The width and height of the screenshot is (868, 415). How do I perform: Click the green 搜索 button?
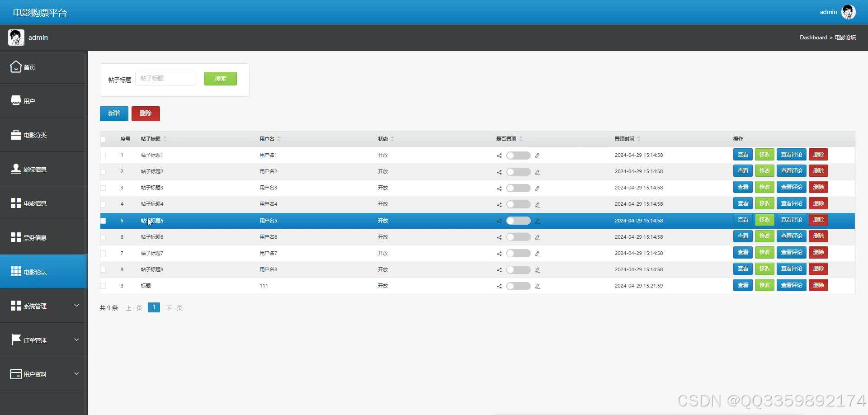221,79
